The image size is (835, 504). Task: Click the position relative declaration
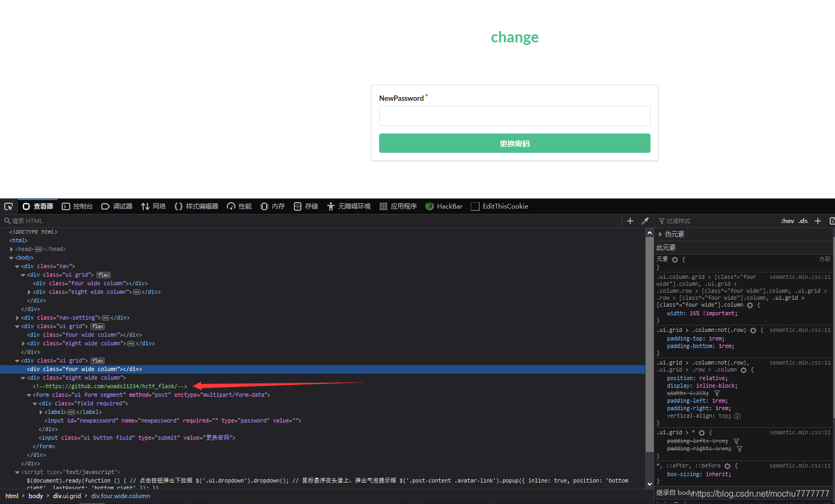[x=697, y=379]
